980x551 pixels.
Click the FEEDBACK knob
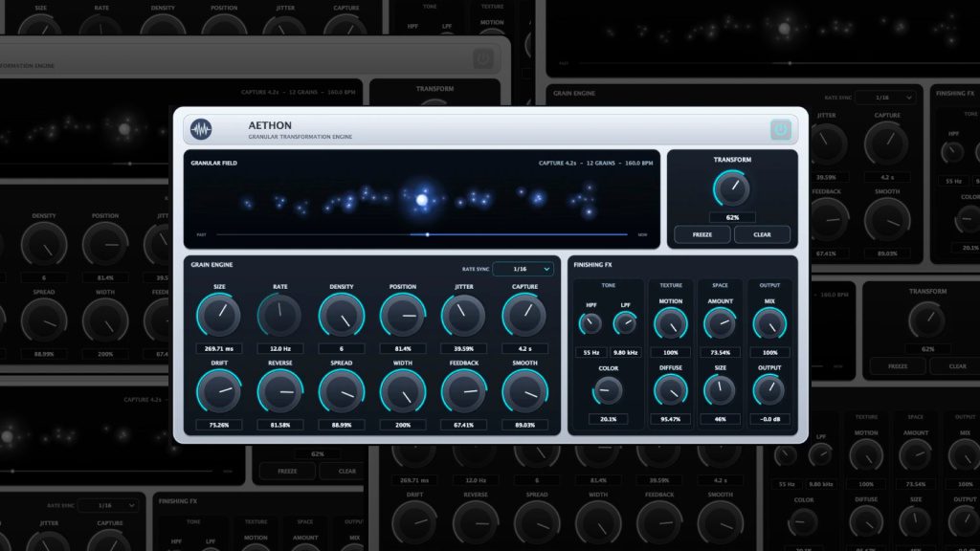(x=464, y=391)
